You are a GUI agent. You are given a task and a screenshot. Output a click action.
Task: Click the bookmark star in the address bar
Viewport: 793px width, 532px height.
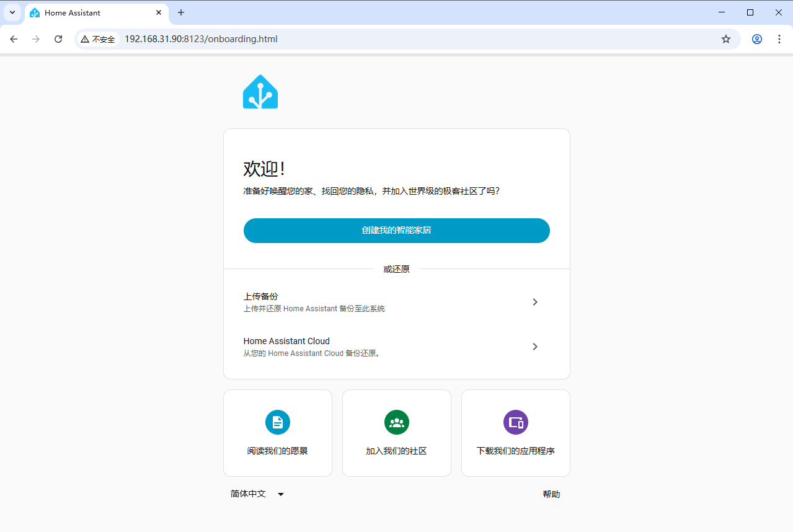click(725, 38)
